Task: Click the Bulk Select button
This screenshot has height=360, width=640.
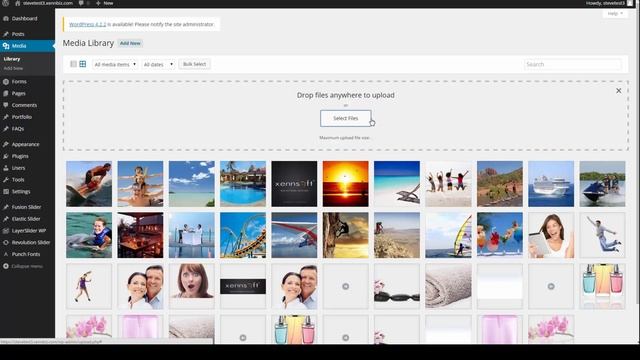Action: tap(194, 64)
